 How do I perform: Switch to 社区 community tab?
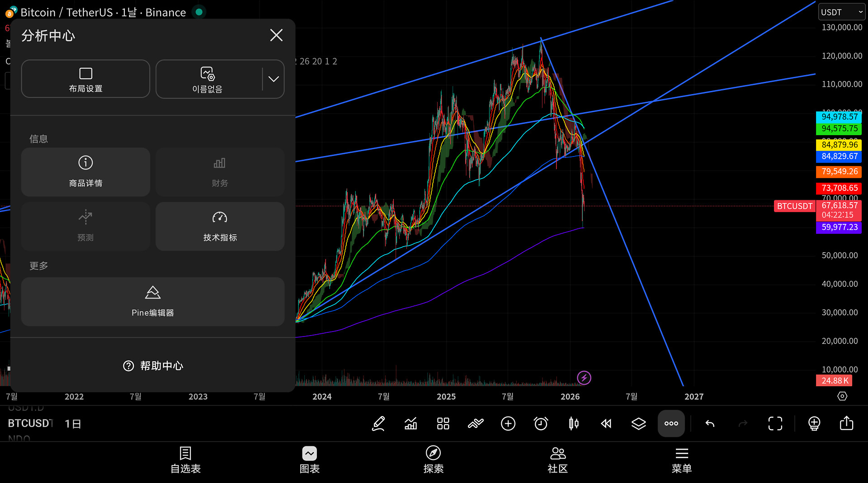pyautogui.click(x=558, y=460)
